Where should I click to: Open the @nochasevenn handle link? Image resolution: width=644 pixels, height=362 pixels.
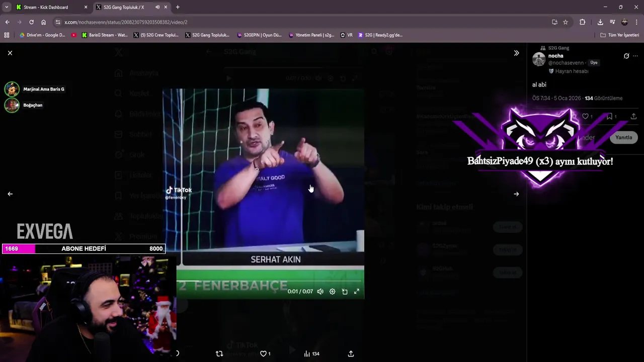point(566,63)
